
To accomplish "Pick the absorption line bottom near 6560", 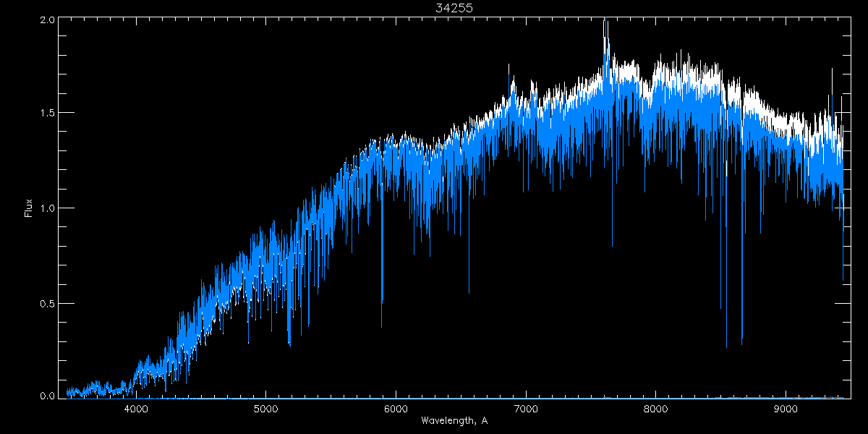I will (x=469, y=292).
